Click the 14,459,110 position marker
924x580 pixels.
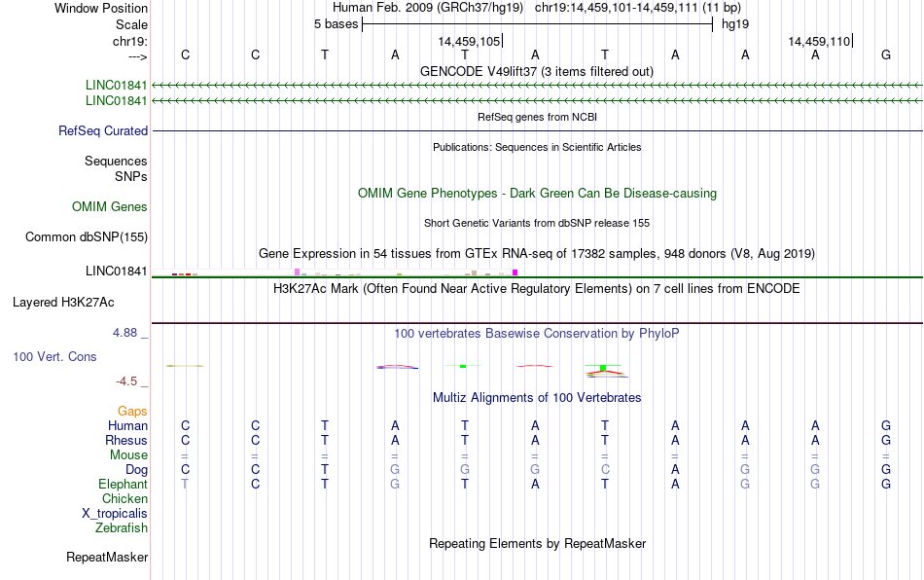(x=819, y=41)
